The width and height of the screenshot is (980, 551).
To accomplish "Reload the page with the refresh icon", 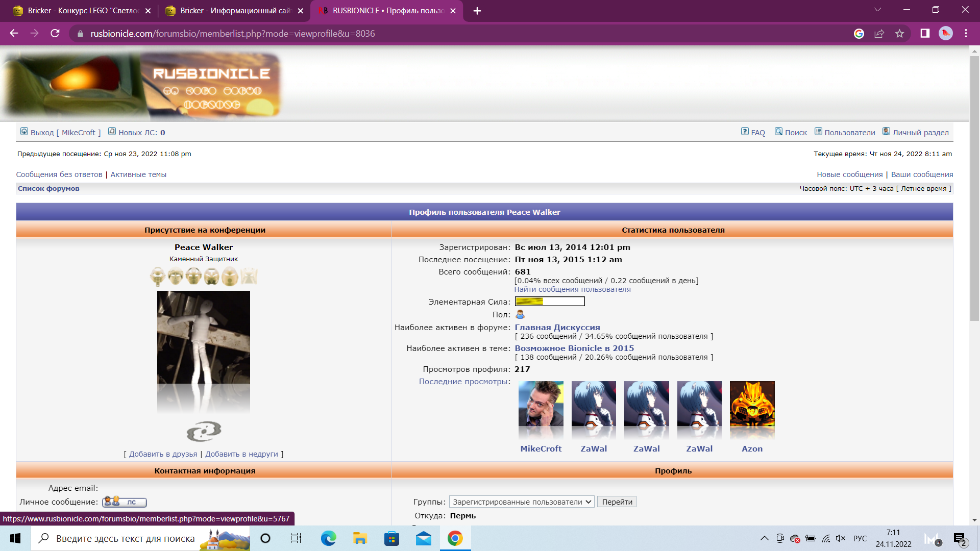I will point(55,33).
